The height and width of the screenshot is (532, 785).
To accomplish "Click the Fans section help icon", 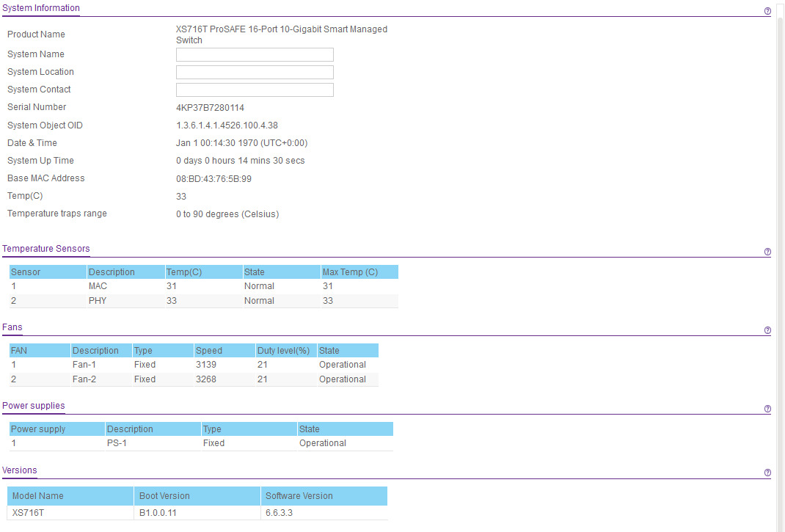I will pyautogui.click(x=767, y=330).
